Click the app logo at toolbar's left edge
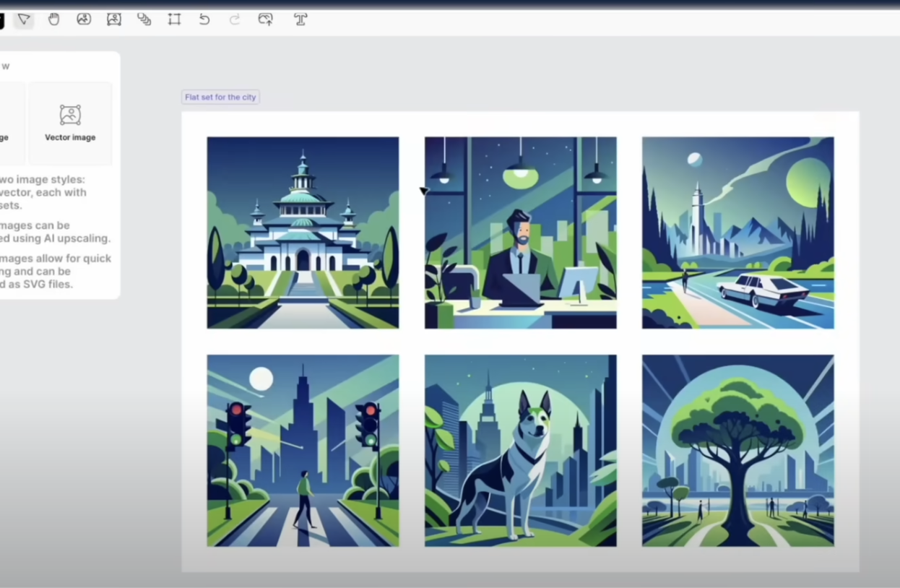This screenshot has width=900, height=588. click(1, 20)
